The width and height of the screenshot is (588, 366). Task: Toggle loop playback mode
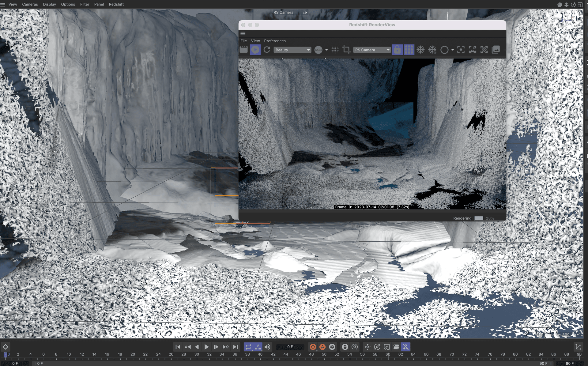(248, 347)
